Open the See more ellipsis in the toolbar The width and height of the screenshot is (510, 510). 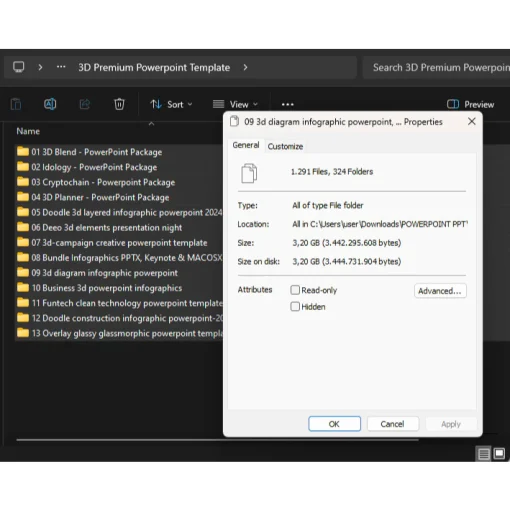click(x=287, y=105)
